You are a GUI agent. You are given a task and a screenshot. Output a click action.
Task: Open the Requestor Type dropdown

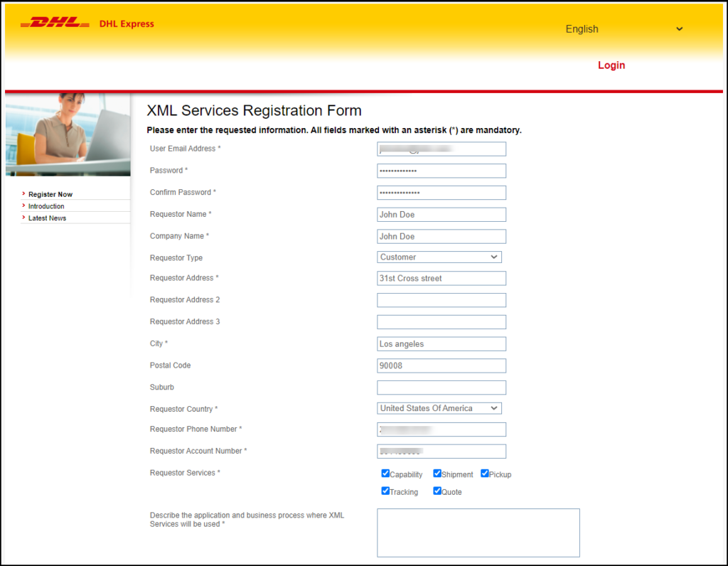439,257
